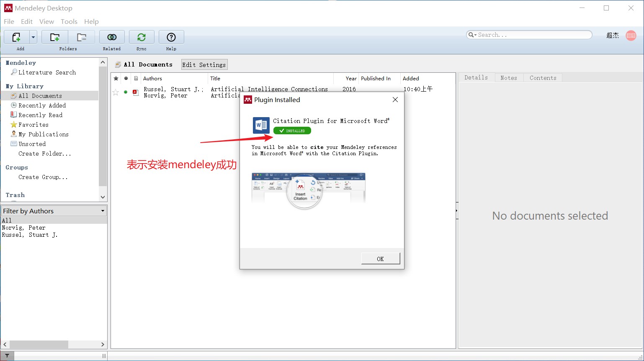Filter by author Russel, Stuart J.
644x361 pixels.
pyautogui.click(x=30, y=235)
